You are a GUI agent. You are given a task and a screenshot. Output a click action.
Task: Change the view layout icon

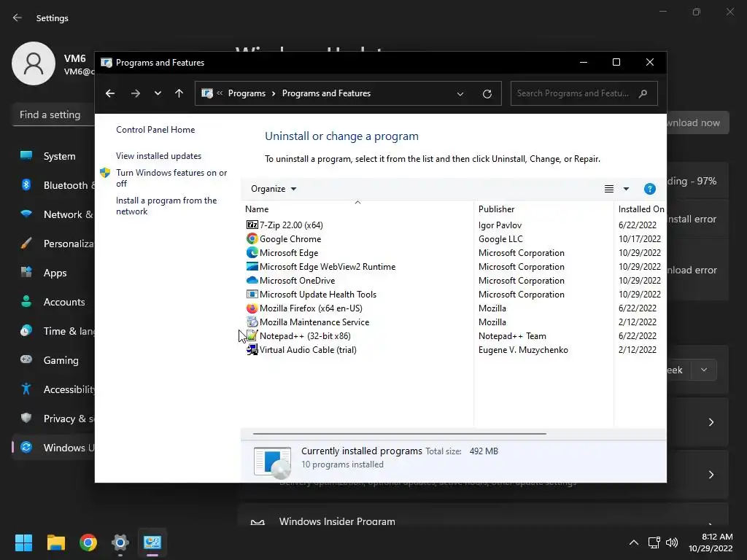tap(609, 189)
